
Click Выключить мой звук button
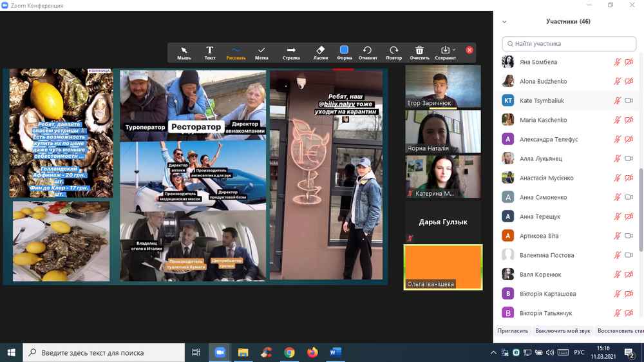(x=562, y=330)
